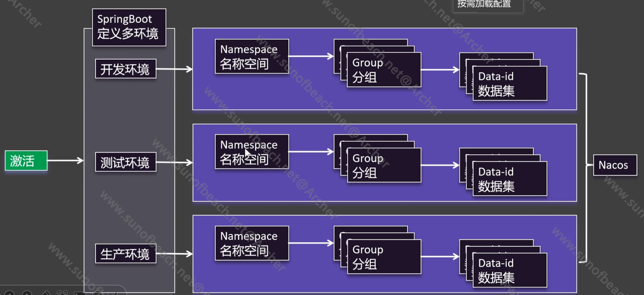Click the focus frame icon in slideshow toolbar
Screen dimensions: 644x295
62,293
